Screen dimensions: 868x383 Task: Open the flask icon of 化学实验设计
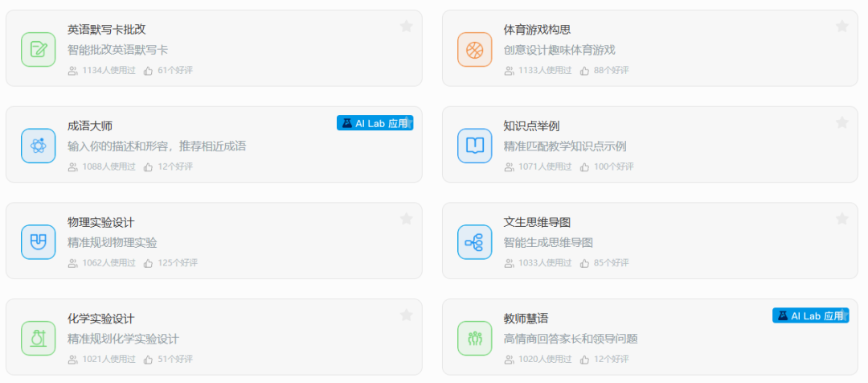39,338
